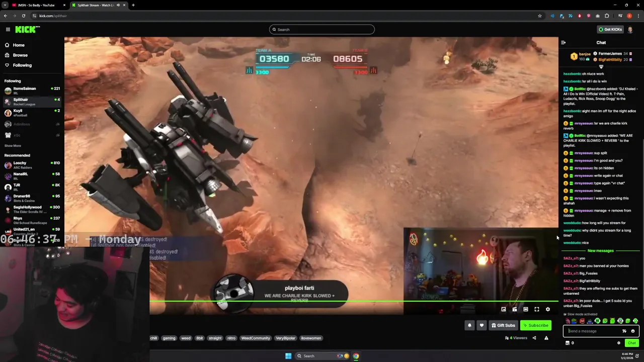Open Rhys recommended channel
644x362 pixels.
click(32, 220)
